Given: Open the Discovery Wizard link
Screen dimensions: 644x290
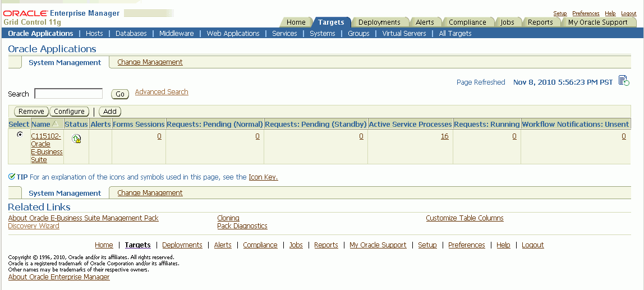Looking at the screenshot, I should point(34,226).
